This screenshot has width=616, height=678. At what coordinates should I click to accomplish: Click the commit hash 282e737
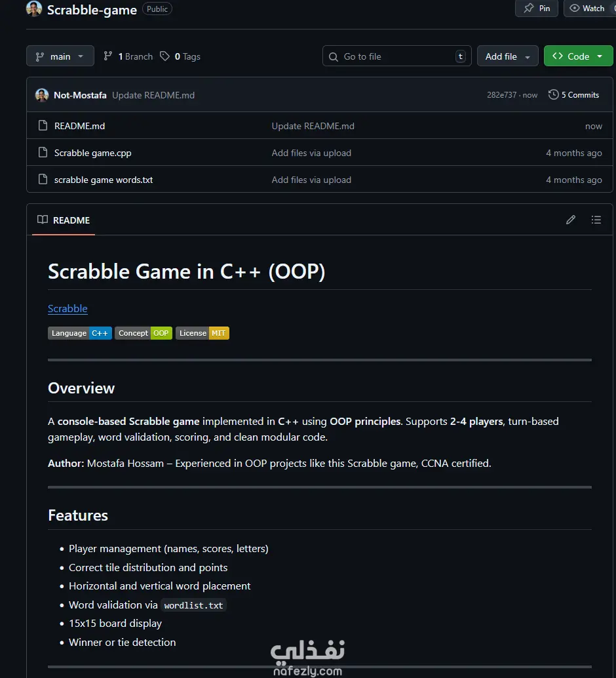coord(501,95)
